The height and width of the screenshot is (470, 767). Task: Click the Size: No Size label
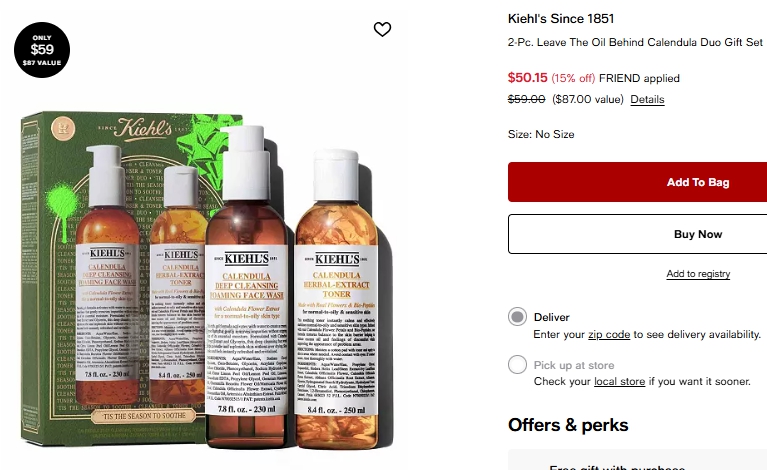pos(541,134)
